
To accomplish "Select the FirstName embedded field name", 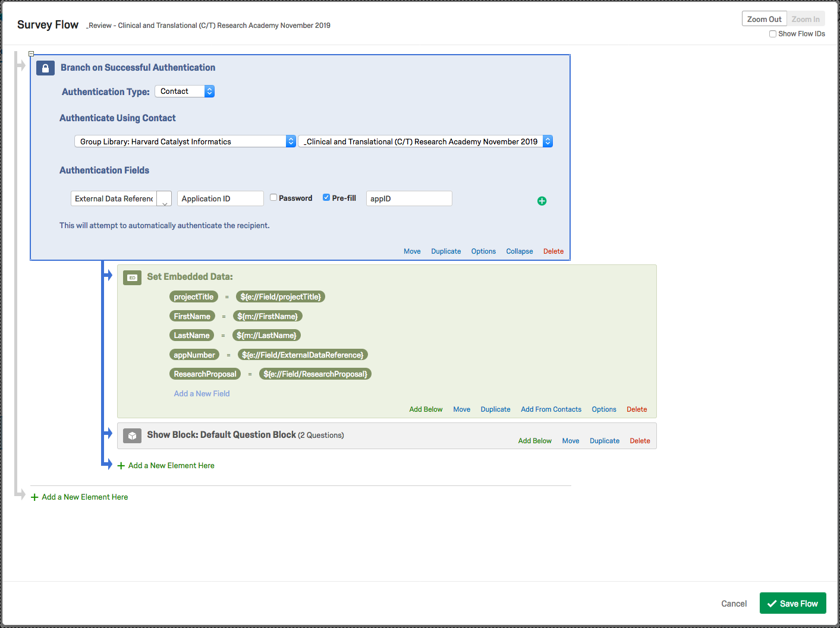I will pos(192,317).
